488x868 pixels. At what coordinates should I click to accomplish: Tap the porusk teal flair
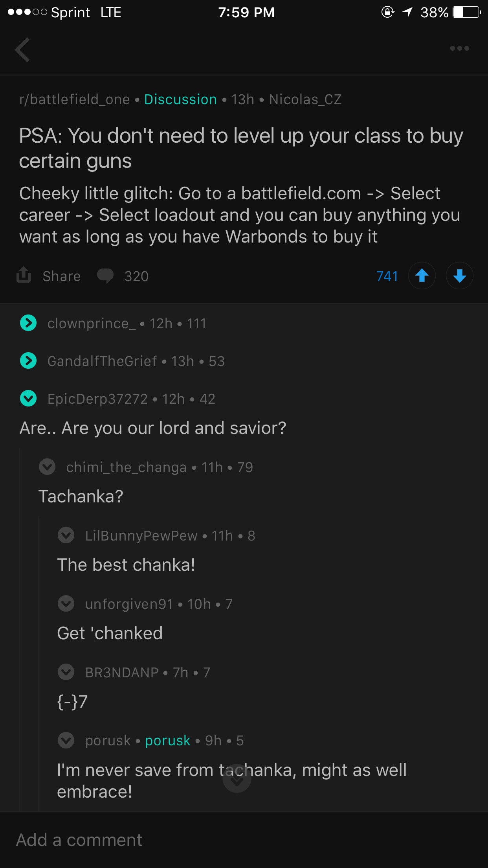pos(168,741)
